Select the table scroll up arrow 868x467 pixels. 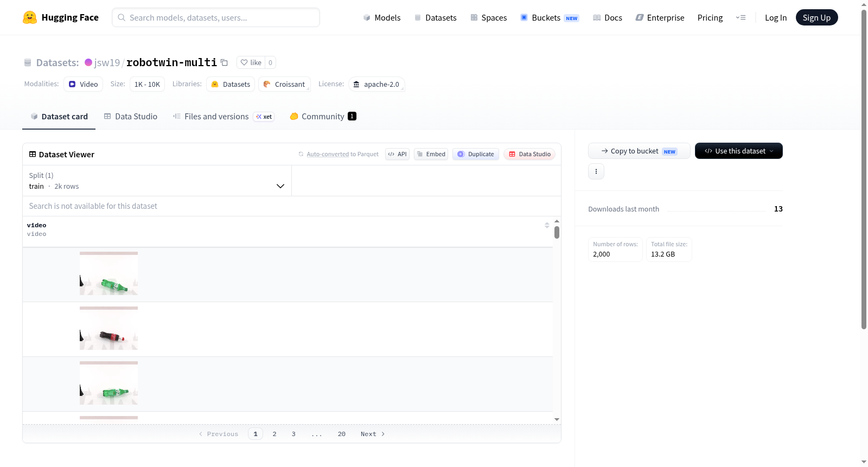(x=557, y=221)
